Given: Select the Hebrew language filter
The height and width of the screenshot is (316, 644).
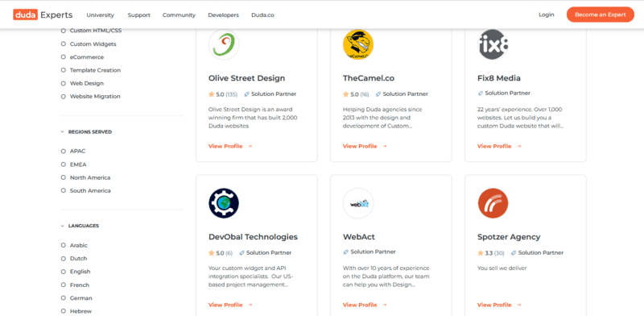Looking at the screenshot, I should [76, 311].
